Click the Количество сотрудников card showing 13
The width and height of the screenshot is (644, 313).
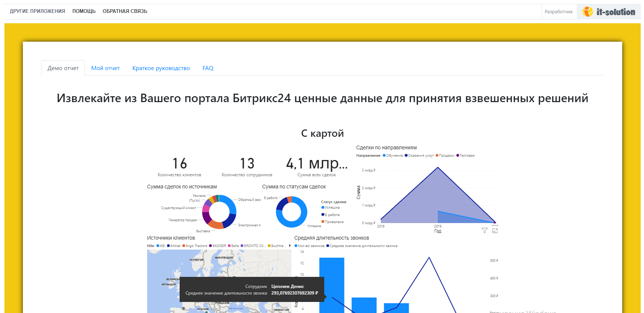[247, 167]
